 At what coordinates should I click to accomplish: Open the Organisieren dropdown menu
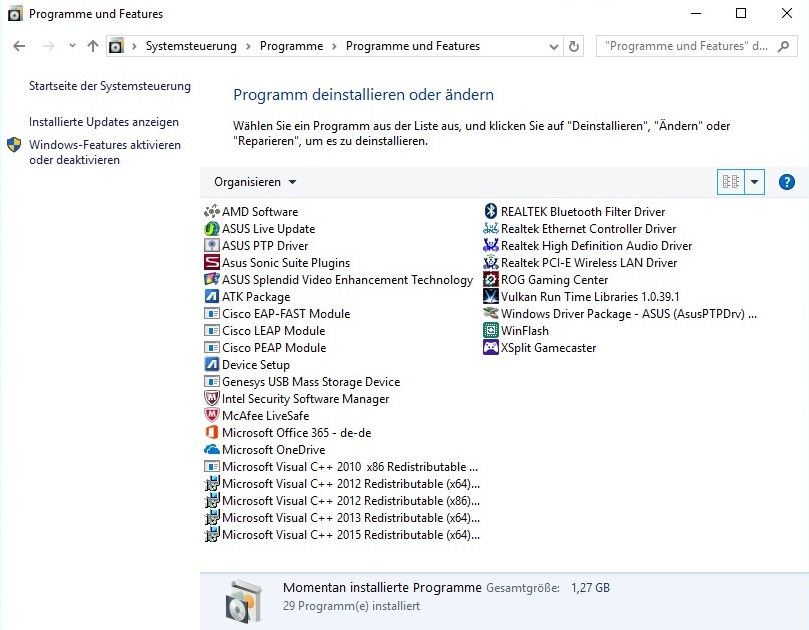coord(255,182)
